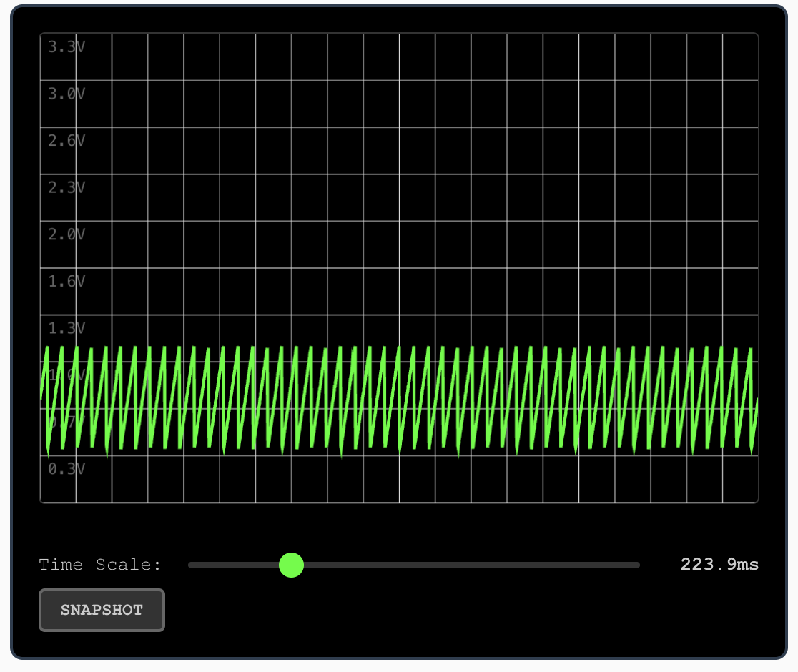This screenshot has height=672, width=798.
Task: Click the 1.6V axis label
Action: [x=66, y=282]
